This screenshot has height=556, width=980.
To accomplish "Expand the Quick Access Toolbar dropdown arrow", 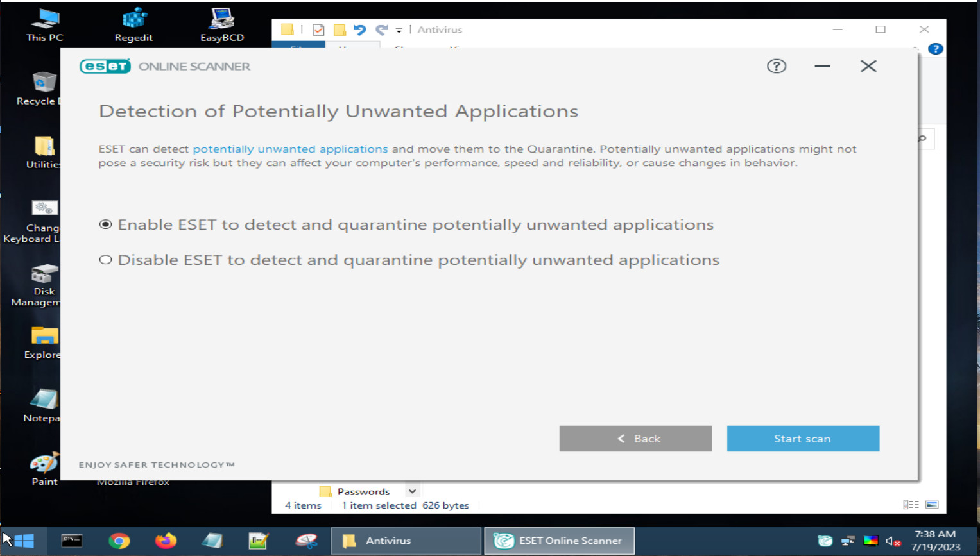I will 399,30.
